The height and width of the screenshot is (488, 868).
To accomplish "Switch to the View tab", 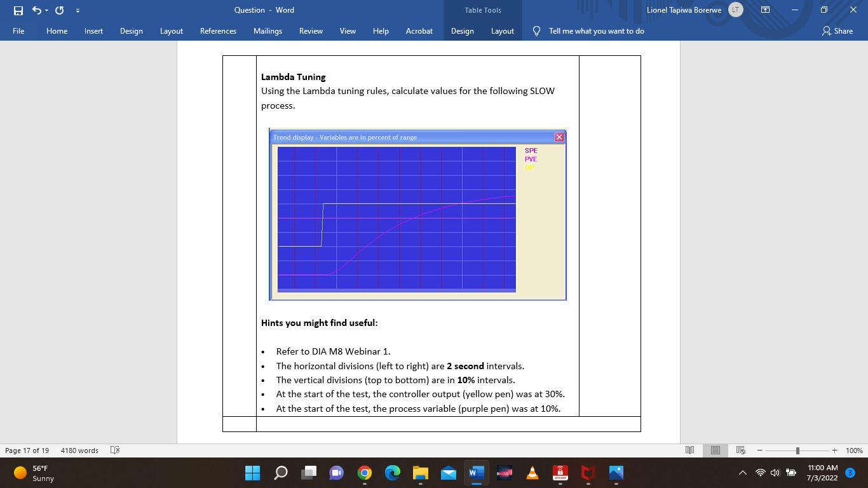I will click(x=348, y=30).
